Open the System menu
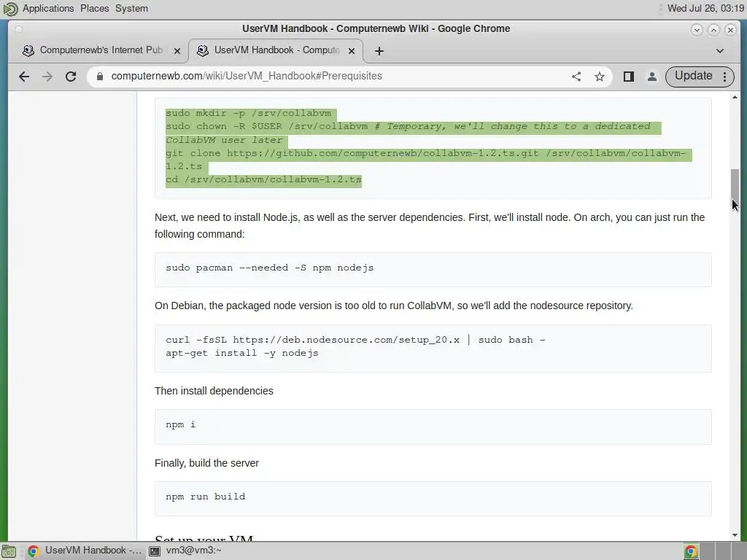 pyautogui.click(x=131, y=8)
